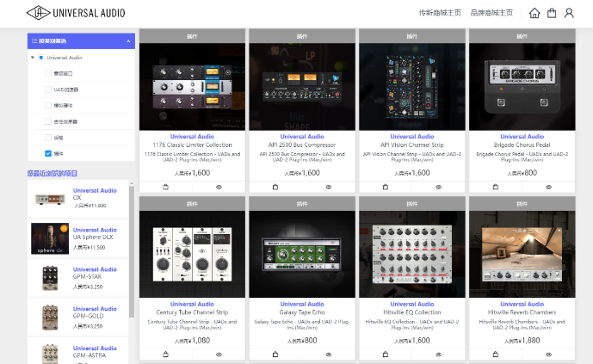Click Universal Audio brand above Brigade Chorus Pedal
The image size is (593, 364).
point(522,137)
